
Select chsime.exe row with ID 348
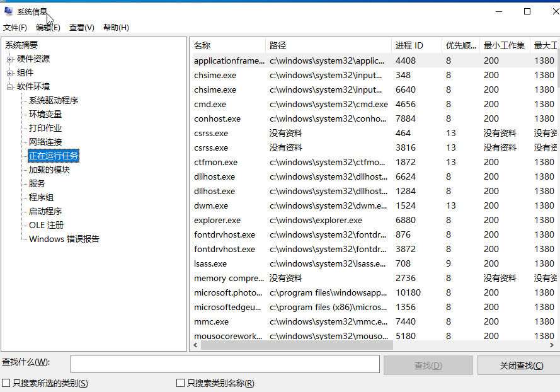(375, 76)
